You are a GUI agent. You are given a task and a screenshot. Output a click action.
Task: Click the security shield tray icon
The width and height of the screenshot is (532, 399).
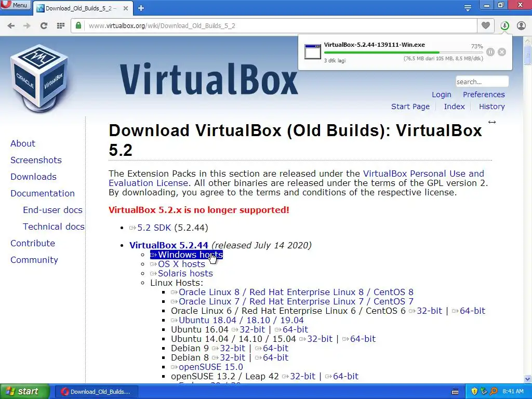click(x=474, y=392)
